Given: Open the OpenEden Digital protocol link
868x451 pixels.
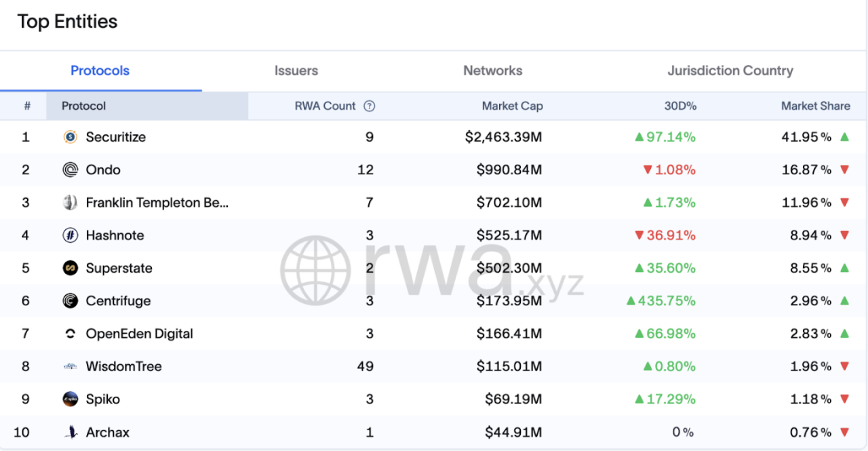Looking at the screenshot, I should [x=140, y=334].
